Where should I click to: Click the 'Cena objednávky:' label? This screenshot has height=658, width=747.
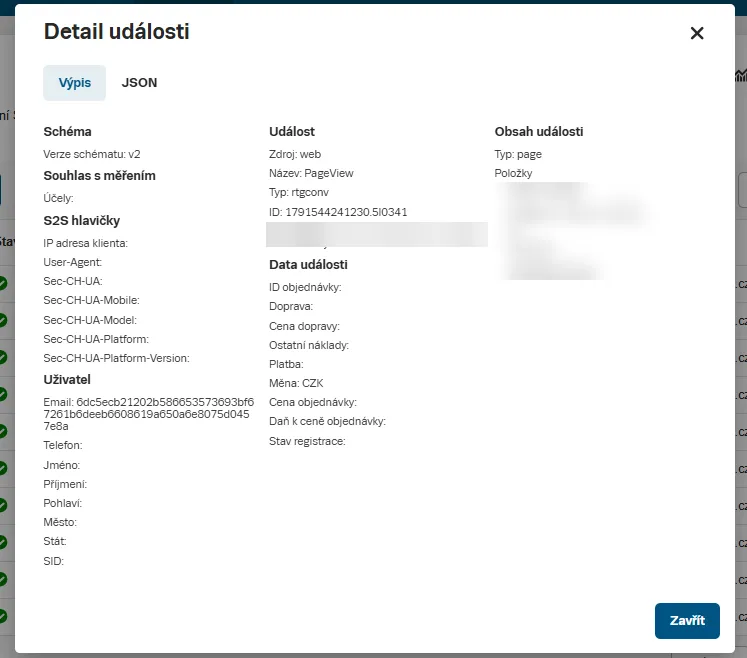coord(313,402)
